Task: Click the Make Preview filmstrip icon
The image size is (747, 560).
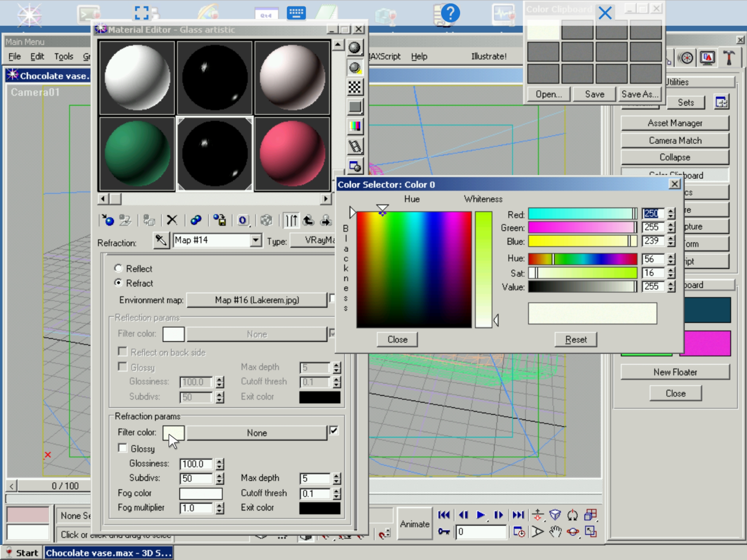Action: click(x=355, y=147)
